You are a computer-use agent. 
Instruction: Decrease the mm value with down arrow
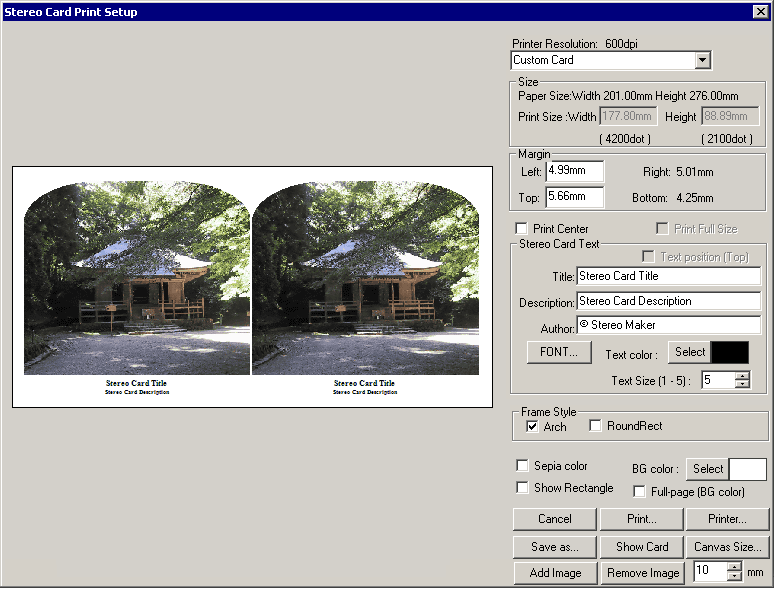pos(735,576)
